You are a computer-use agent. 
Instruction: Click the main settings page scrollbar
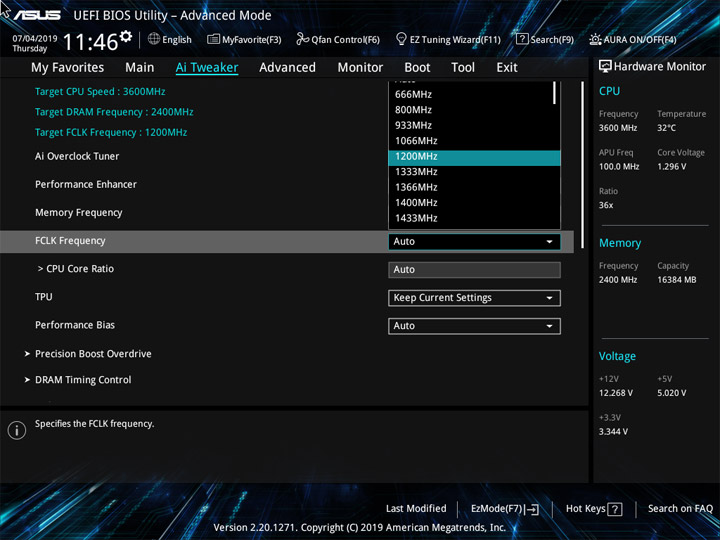click(583, 165)
